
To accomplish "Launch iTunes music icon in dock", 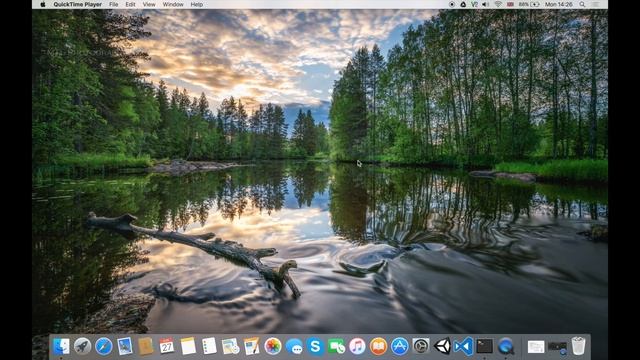I will (x=357, y=347).
